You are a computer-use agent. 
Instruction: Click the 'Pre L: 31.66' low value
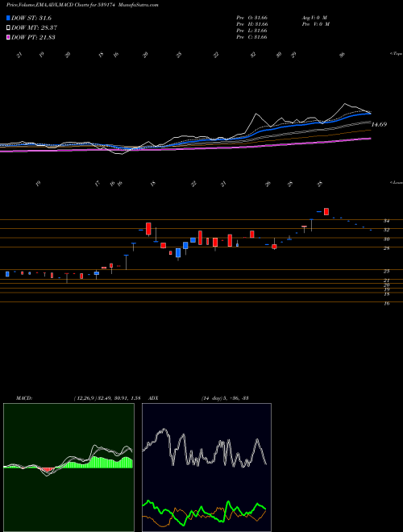click(252, 31)
